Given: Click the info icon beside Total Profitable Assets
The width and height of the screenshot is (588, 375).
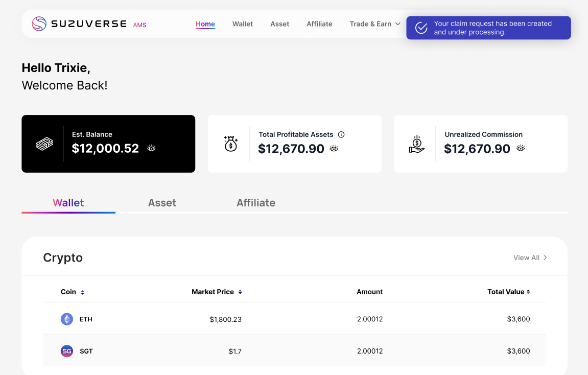Looking at the screenshot, I should click(341, 134).
